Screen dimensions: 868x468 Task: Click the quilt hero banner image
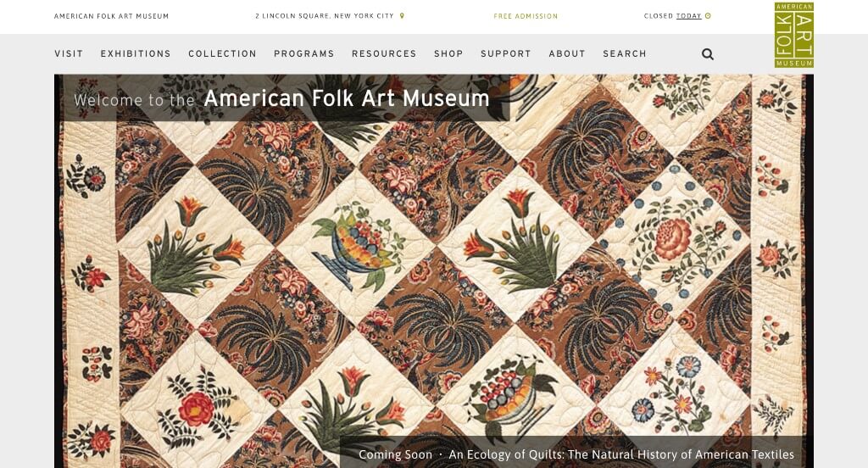[x=434, y=271]
